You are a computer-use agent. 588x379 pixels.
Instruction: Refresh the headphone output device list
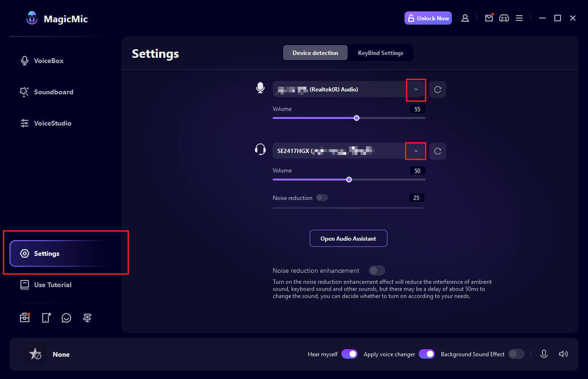point(438,151)
